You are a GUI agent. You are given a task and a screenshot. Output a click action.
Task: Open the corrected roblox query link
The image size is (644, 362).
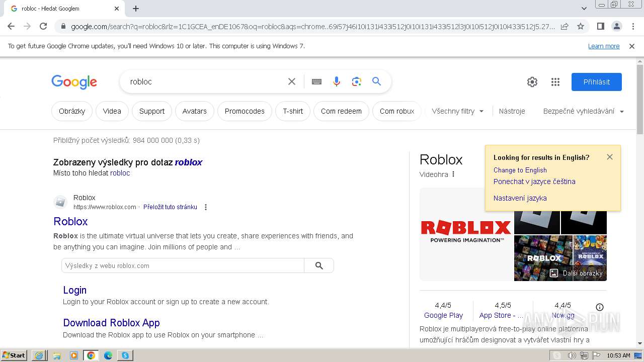pos(189,162)
